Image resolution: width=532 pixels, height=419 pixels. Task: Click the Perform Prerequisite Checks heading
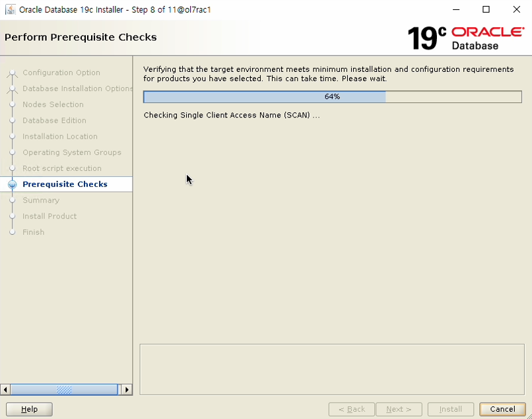[x=81, y=37]
